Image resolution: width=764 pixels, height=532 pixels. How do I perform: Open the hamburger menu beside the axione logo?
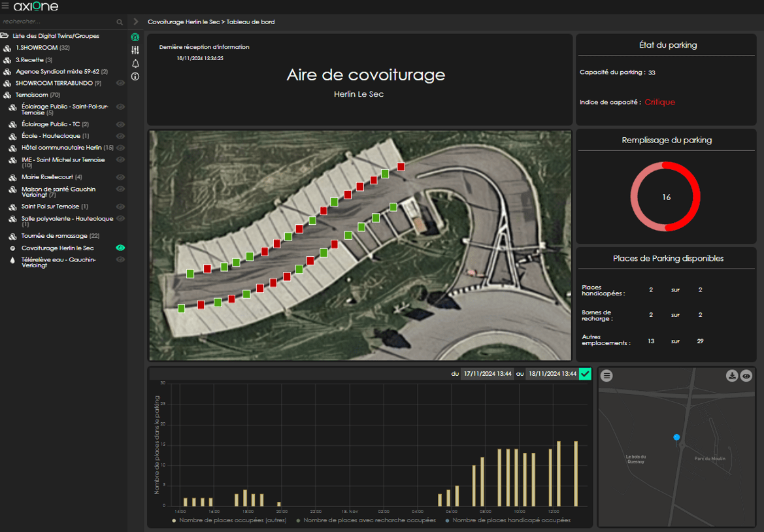tap(5, 6)
